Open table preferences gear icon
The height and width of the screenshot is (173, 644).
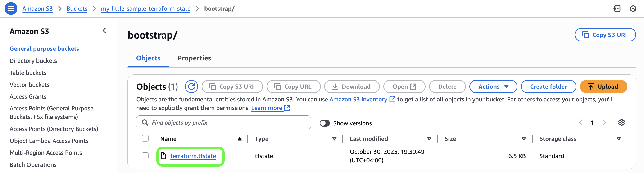point(621,123)
